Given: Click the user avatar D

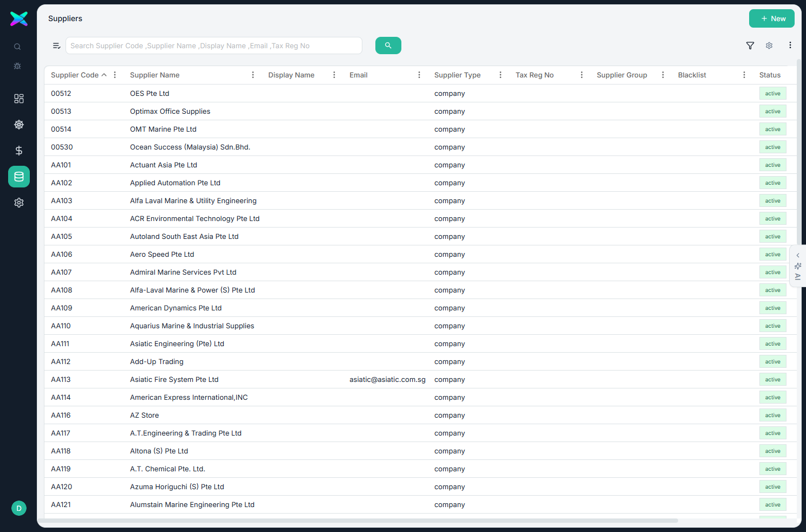Looking at the screenshot, I should 19,508.
